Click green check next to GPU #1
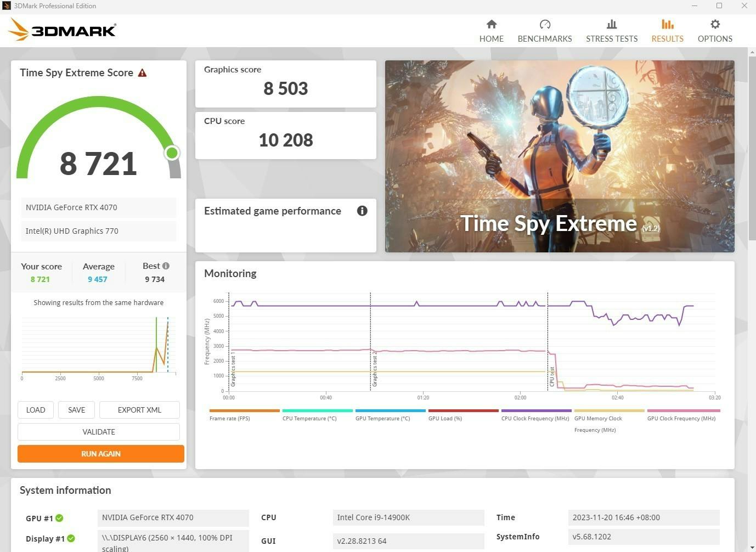This screenshot has height=552, width=756. coord(59,518)
